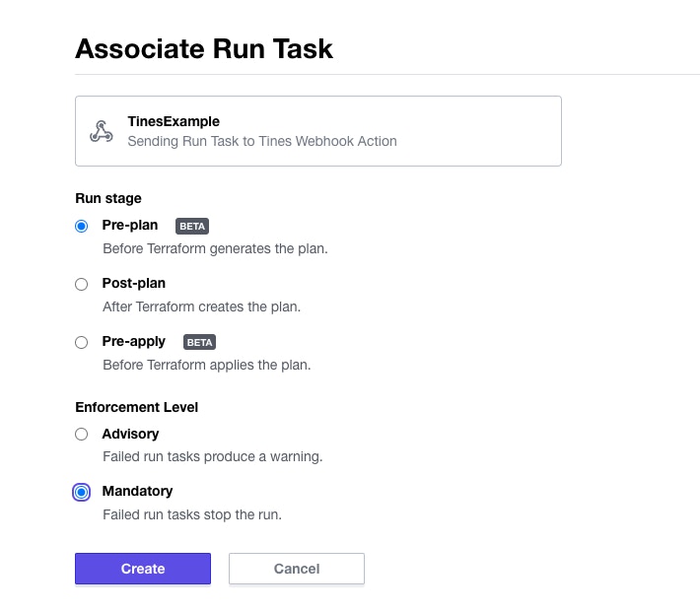
Task: Click the Create button
Action: pos(143,569)
